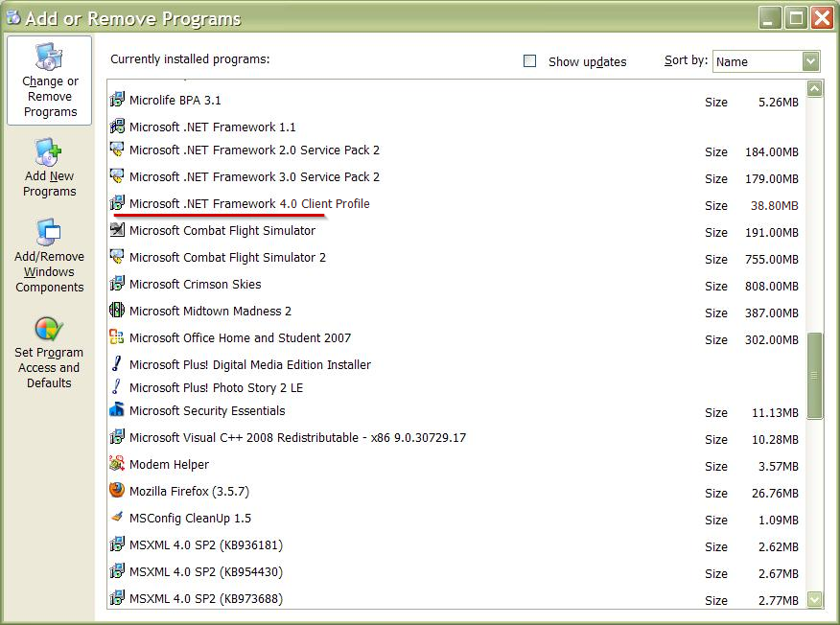The image size is (840, 625).
Task: Select Microsoft Crimson Skies entry
Action: click(x=196, y=284)
